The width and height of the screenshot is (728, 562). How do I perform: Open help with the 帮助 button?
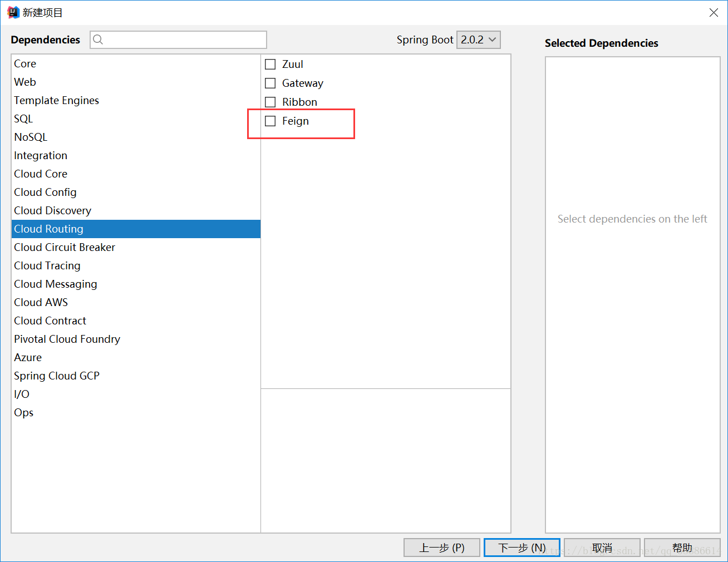(682, 548)
